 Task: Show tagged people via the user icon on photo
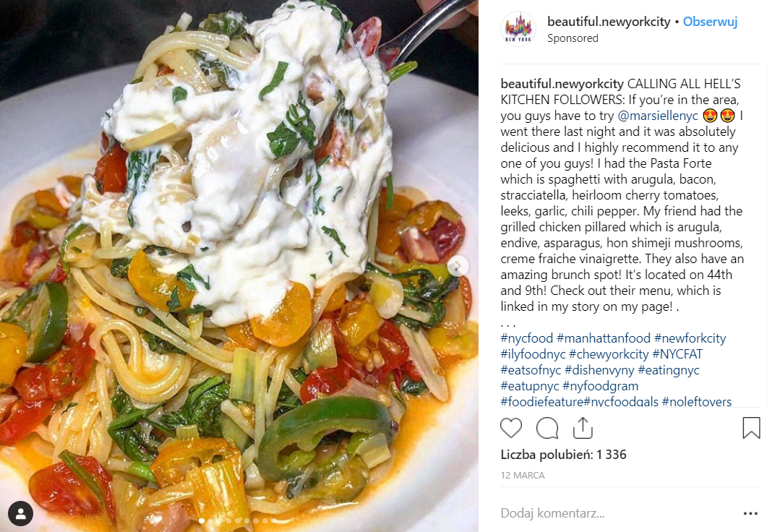(20, 513)
